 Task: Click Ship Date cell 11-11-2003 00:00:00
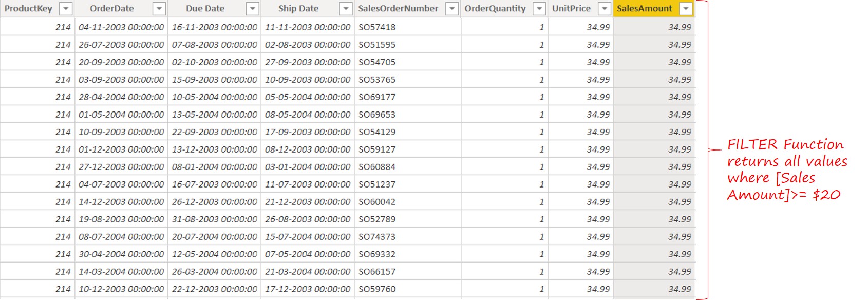pyautogui.click(x=308, y=27)
